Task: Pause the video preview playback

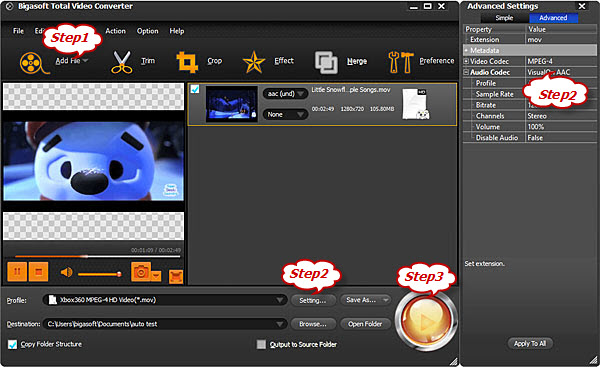Action: point(17,271)
